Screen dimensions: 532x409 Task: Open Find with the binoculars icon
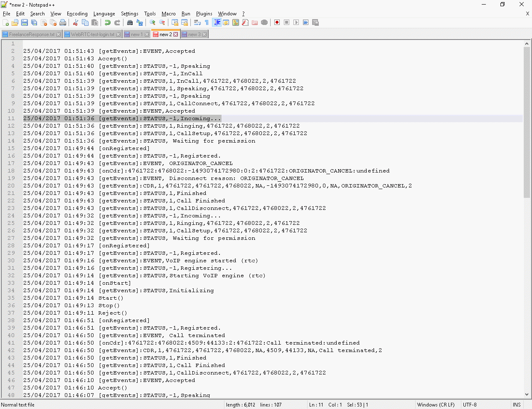click(x=130, y=22)
